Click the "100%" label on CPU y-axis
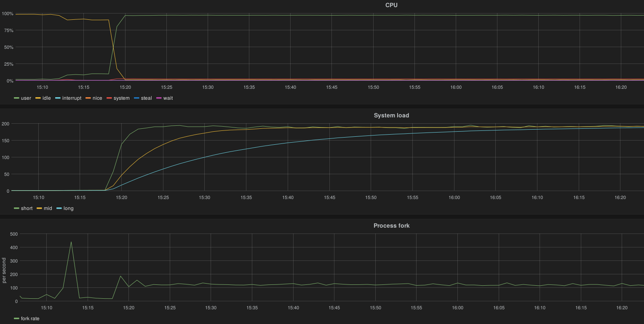This screenshot has height=324, width=644. [8, 14]
